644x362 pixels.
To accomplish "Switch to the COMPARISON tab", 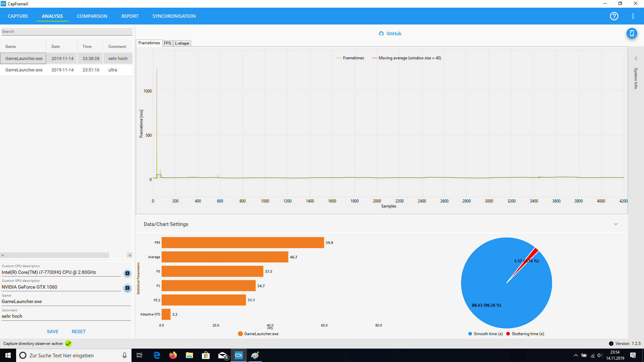I will pyautogui.click(x=92, y=16).
